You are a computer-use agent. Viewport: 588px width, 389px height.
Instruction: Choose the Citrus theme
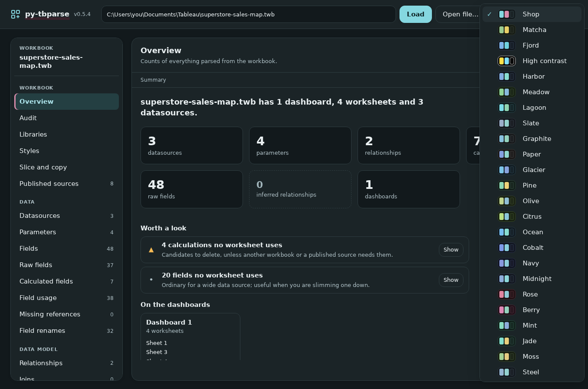click(x=532, y=217)
